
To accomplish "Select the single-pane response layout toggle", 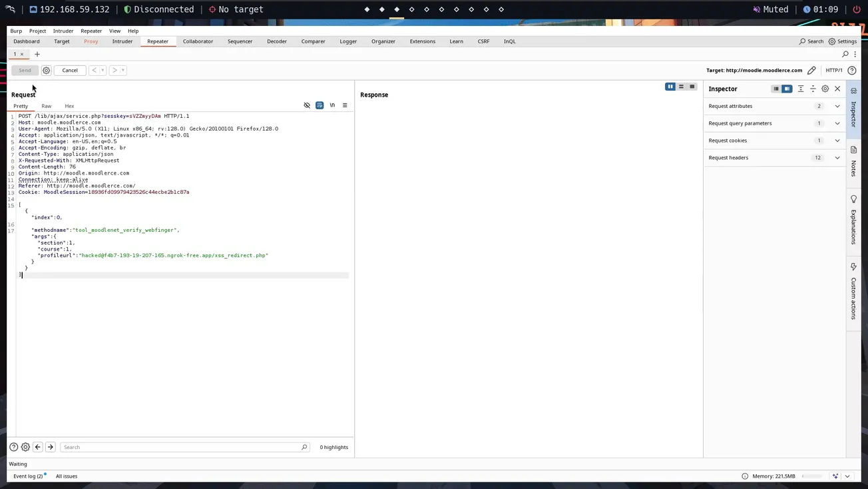I will coord(692,87).
